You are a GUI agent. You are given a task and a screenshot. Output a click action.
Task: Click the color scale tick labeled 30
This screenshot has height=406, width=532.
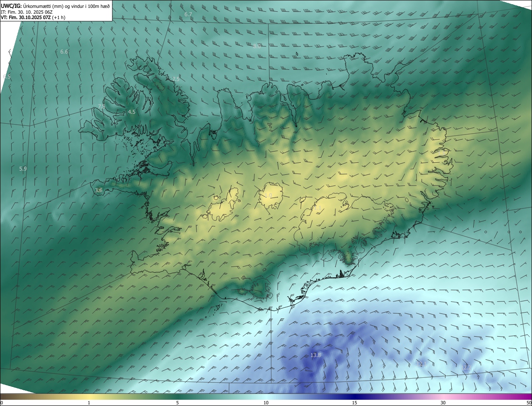tap(443, 403)
